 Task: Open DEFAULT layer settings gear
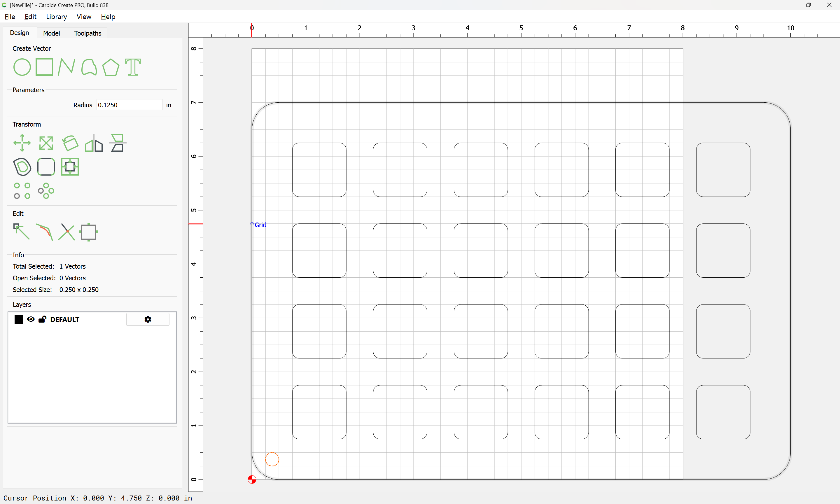click(148, 319)
